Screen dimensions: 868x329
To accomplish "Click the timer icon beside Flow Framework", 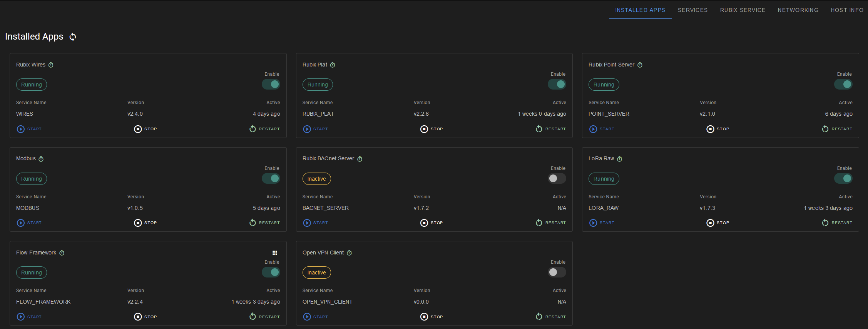I will (x=62, y=253).
